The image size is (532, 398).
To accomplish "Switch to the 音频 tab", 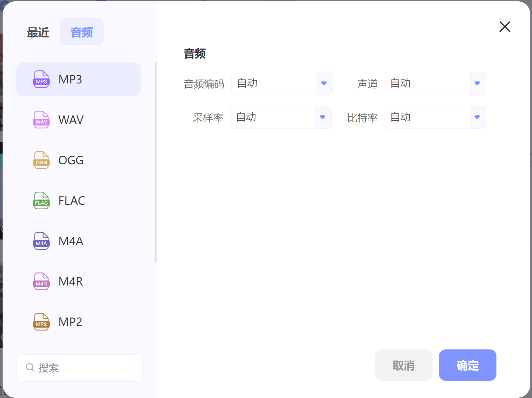I will pos(82,32).
